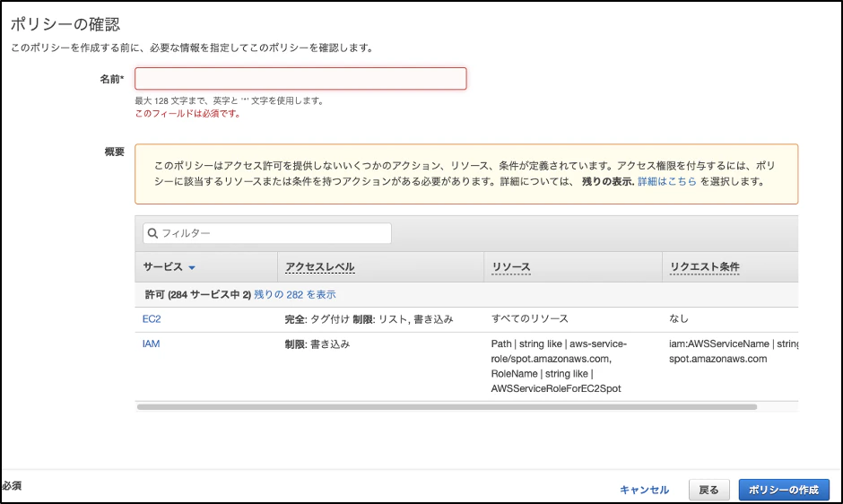Click the magnifier icon in filter box
This screenshot has height=504, width=843.
pos(152,233)
